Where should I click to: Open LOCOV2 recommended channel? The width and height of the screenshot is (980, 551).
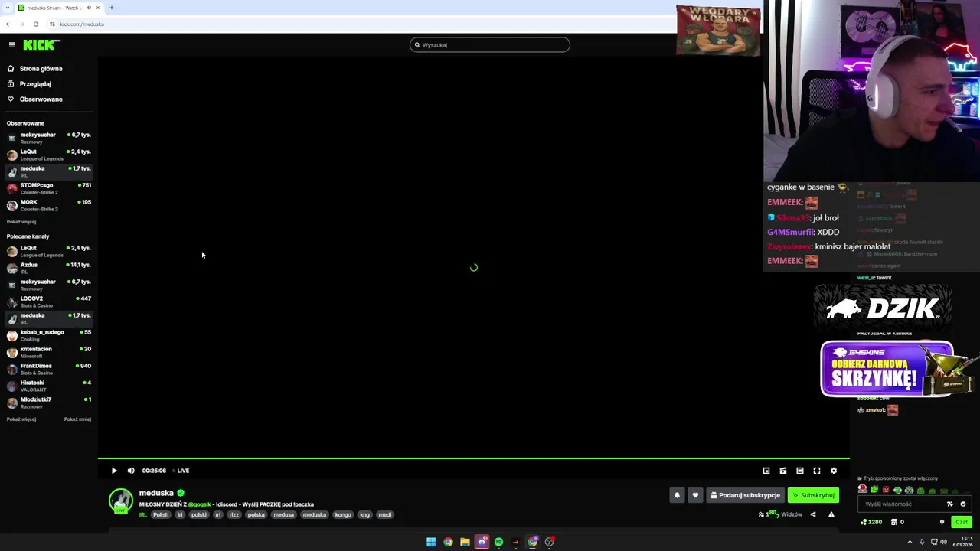click(49, 302)
